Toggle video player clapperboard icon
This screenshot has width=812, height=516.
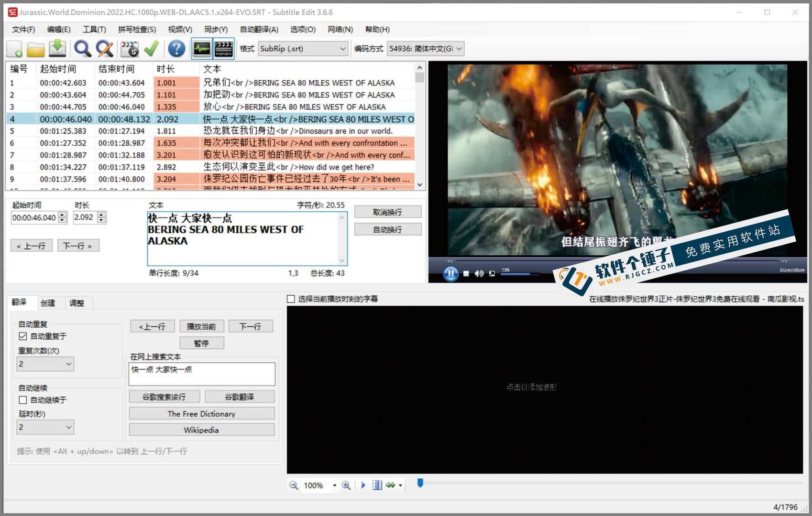point(223,49)
